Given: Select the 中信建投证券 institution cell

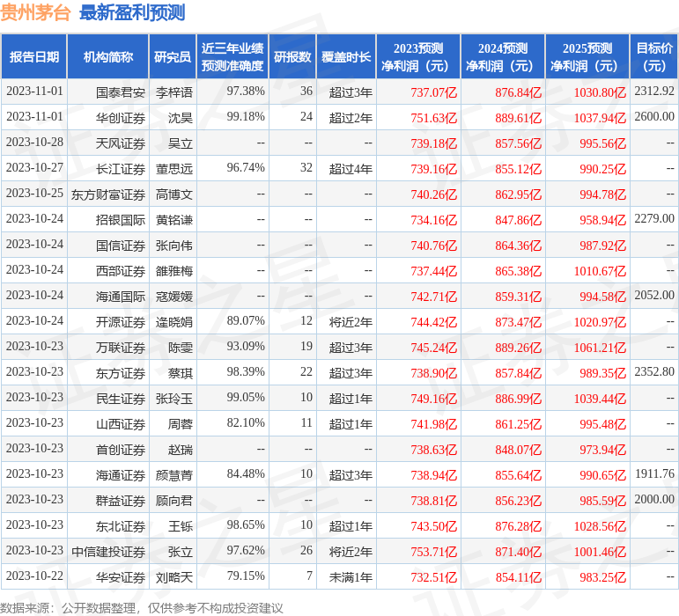Looking at the screenshot, I should click(108, 552).
